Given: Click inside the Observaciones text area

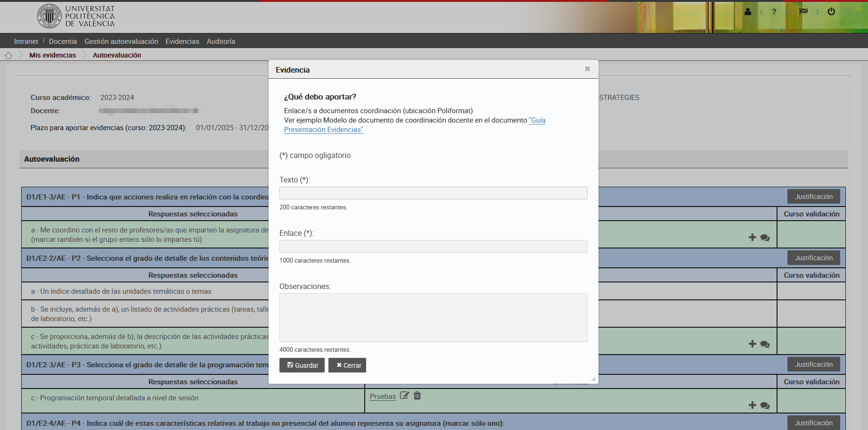Looking at the screenshot, I should [x=433, y=317].
